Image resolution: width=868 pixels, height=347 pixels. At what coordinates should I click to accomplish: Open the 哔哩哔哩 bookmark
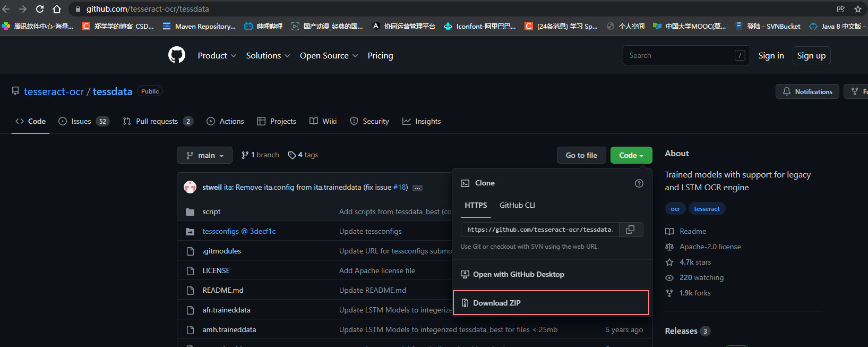pos(263,26)
